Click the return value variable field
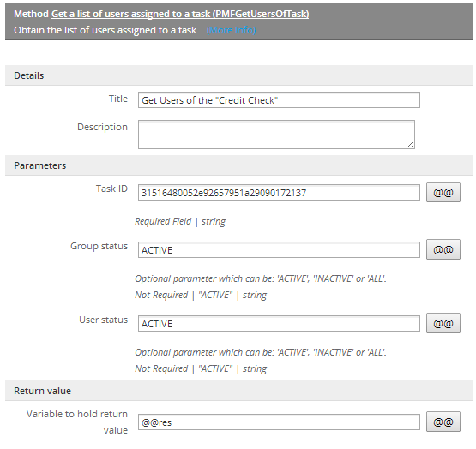 (279, 422)
